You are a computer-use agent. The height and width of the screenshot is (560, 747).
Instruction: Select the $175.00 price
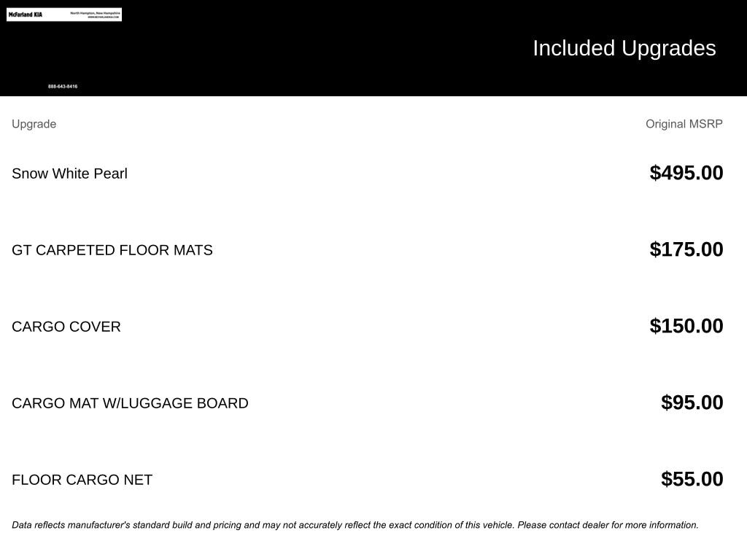(x=686, y=249)
